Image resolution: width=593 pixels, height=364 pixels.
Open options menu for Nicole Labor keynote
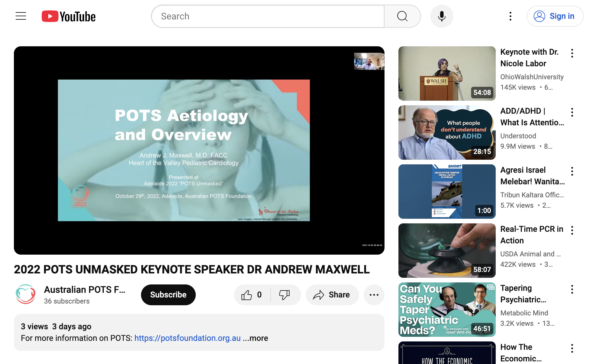[x=572, y=53]
